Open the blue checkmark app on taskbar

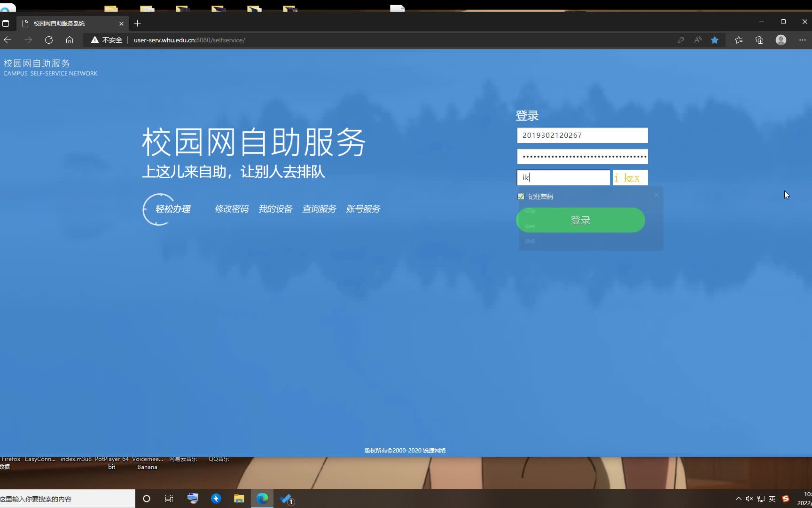point(286,499)
